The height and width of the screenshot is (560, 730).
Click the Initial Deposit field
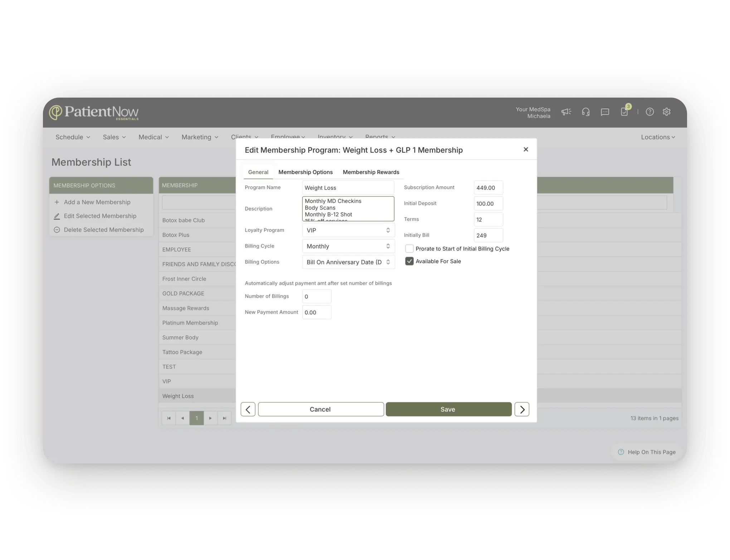488,203
